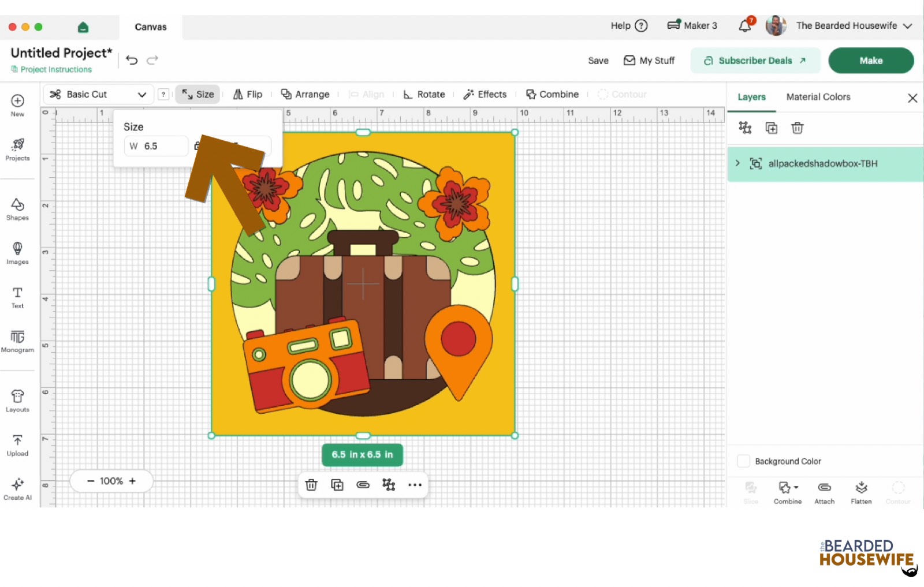
Task: Open Project Instructions link
Action: click(x=51, y=69)
